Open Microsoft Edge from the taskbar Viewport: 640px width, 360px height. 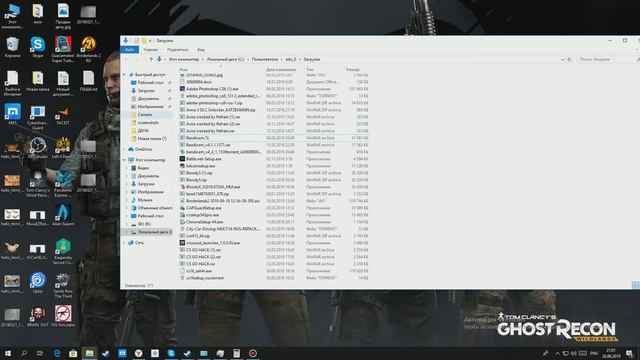[x=57, y=353]
